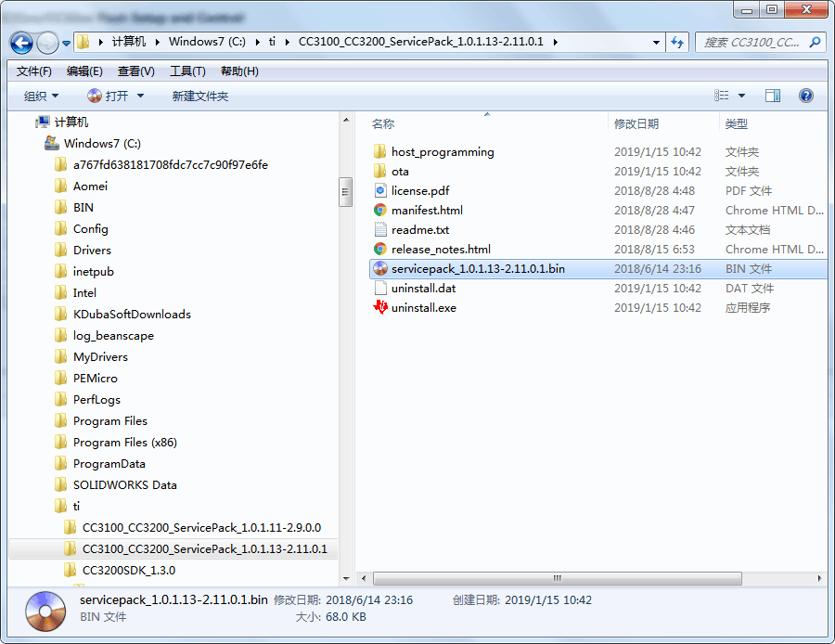This screenshot has height=644, width=835.
Task: Click the blue help question icon
Action: click(806, 96)
